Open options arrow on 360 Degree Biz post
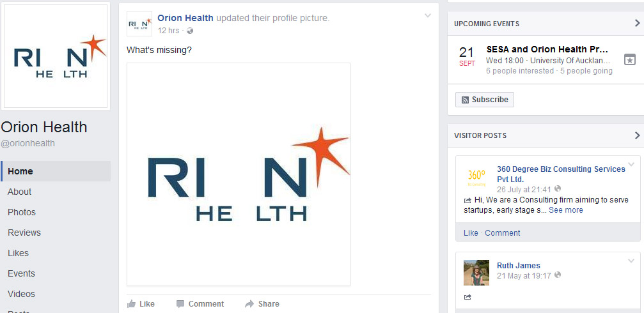The width and height of the screenshot is (644, 313). click(631, 165)
